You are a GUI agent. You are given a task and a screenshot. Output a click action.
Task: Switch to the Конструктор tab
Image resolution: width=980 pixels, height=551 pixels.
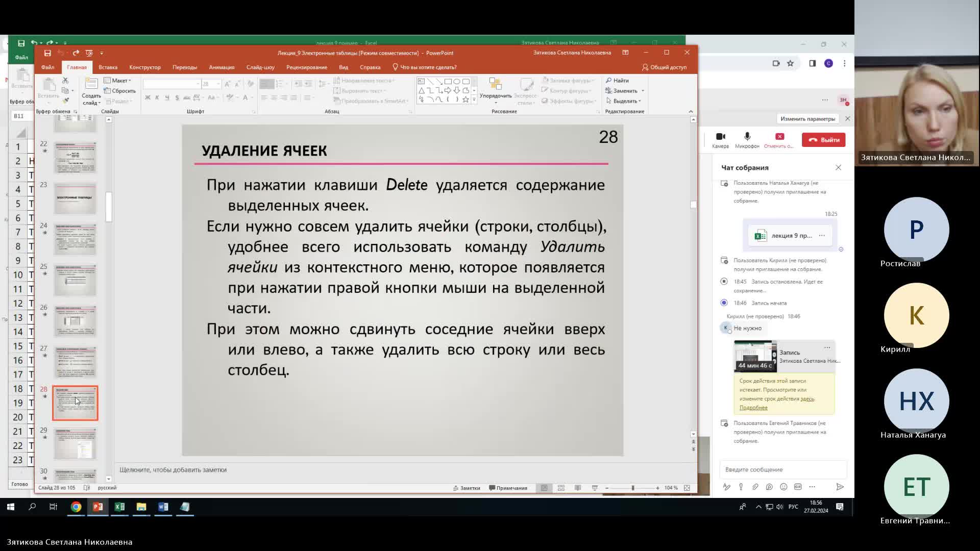(x=145, y=67)
